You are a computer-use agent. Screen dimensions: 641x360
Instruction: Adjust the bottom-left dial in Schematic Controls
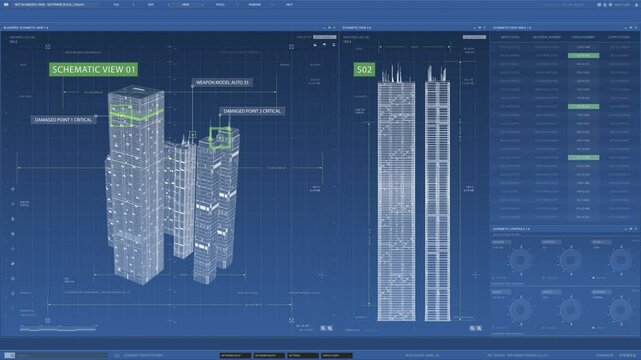point(520,310)
